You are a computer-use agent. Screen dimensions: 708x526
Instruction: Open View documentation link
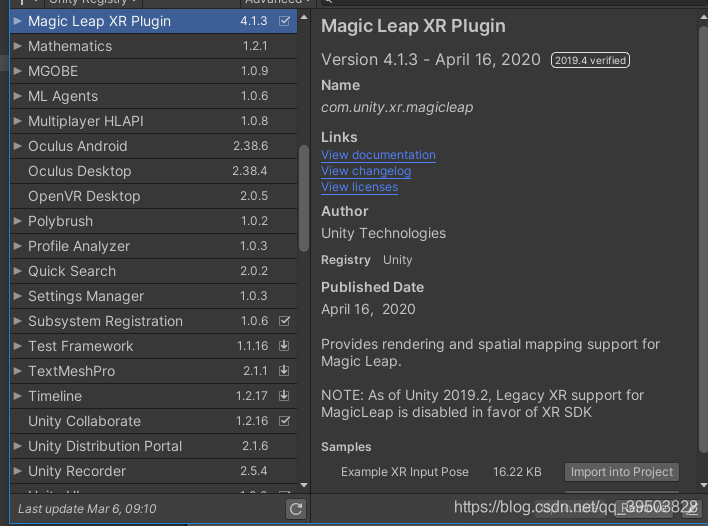click(x=378, y=155)
